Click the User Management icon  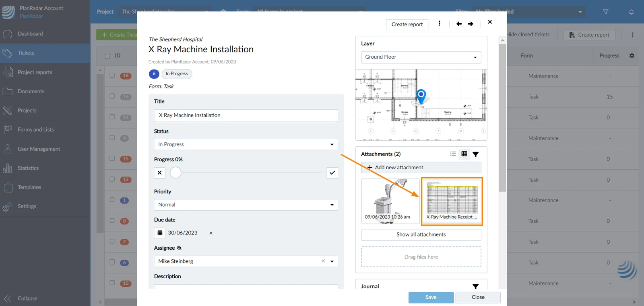pyautogui.click(x=7, y=149)
